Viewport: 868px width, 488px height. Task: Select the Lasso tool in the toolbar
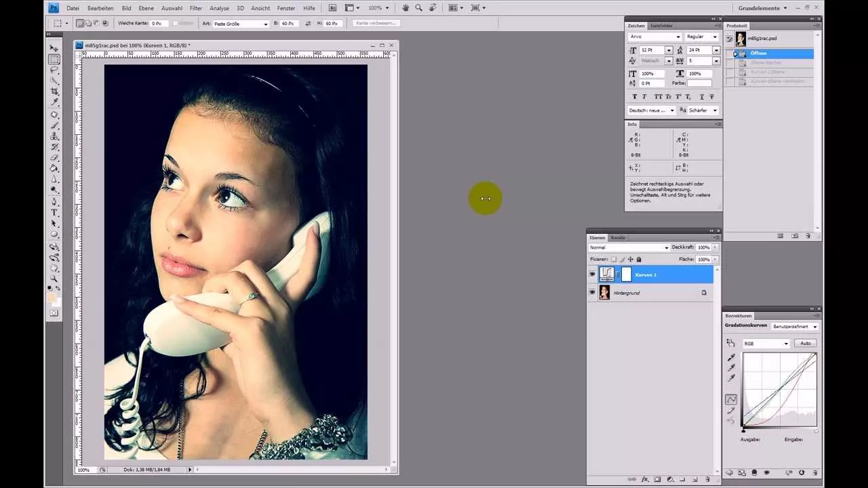(55, 70)
